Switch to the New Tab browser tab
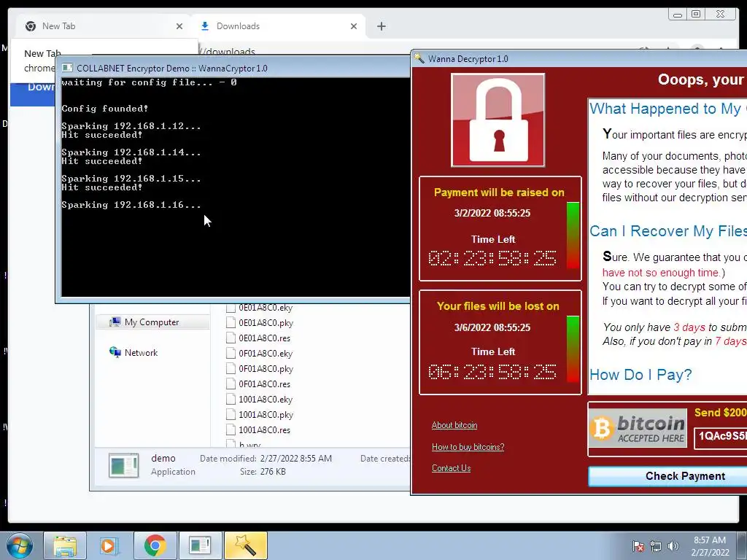Screen dimensions: 747x560 tap(104, 26)
